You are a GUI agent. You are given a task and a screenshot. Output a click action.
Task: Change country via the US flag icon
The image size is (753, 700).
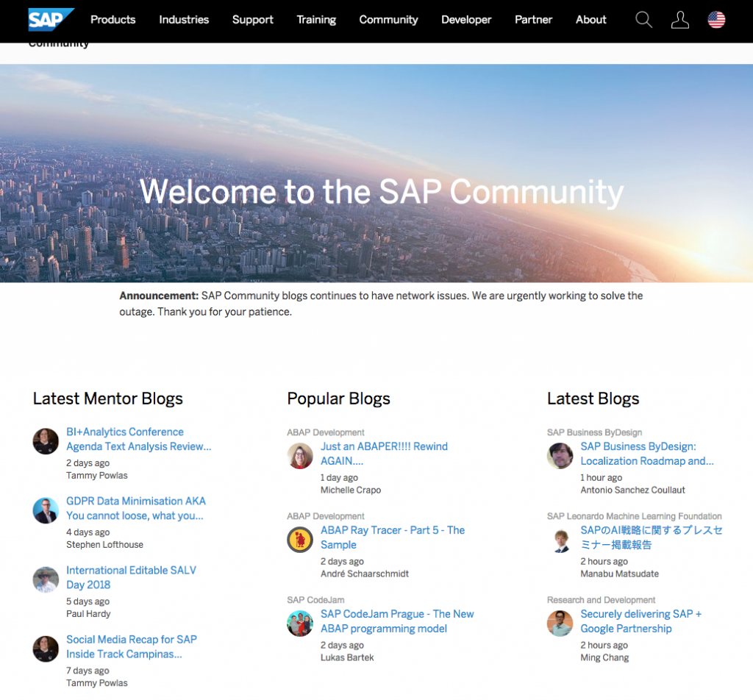pos(716,20)
